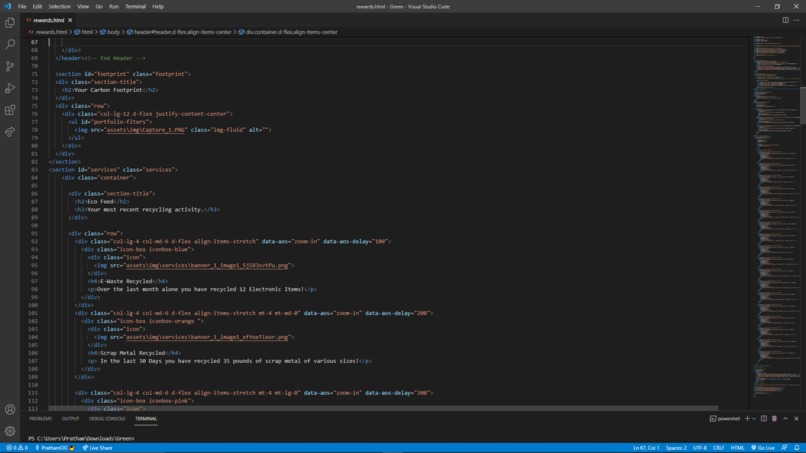The height and width of the screenshot is (453, 806).
Task: Open the Edit menu
Action: pyautogui.click(x=37, y=7)
